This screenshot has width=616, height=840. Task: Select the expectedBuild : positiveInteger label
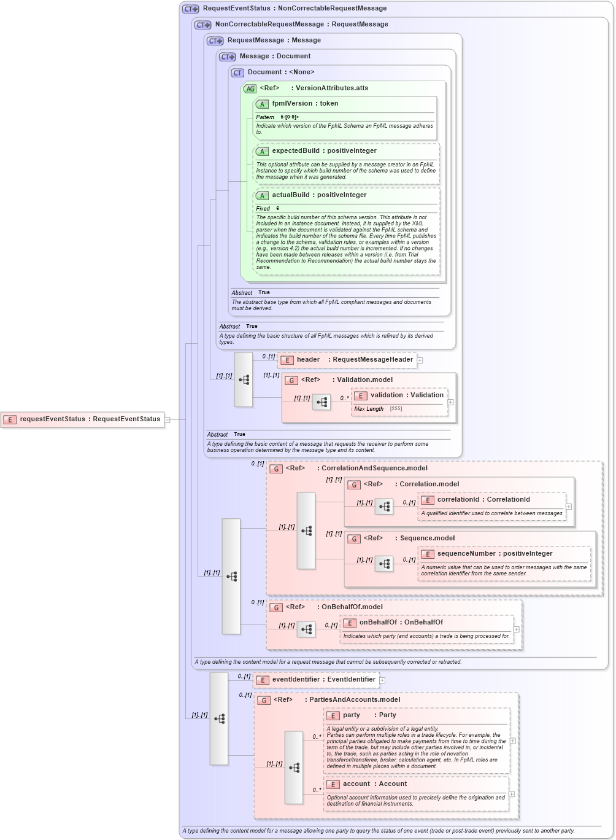[324, 151]
